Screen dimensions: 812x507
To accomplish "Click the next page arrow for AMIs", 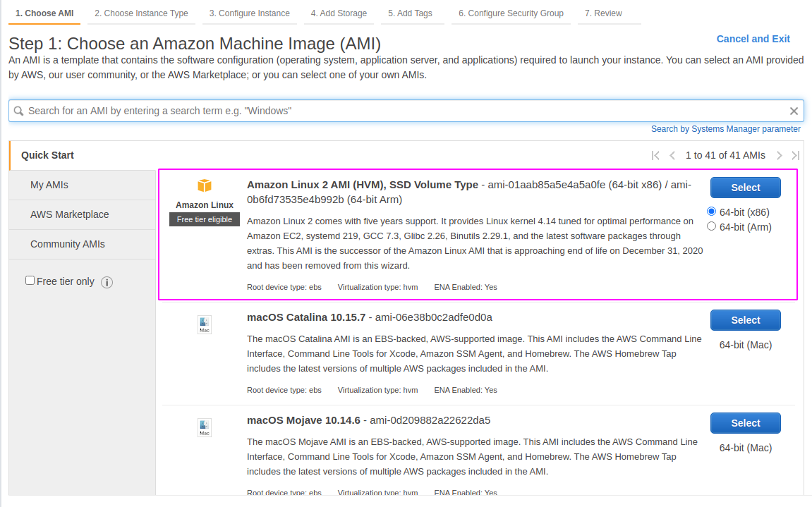I will click(780, 155).
